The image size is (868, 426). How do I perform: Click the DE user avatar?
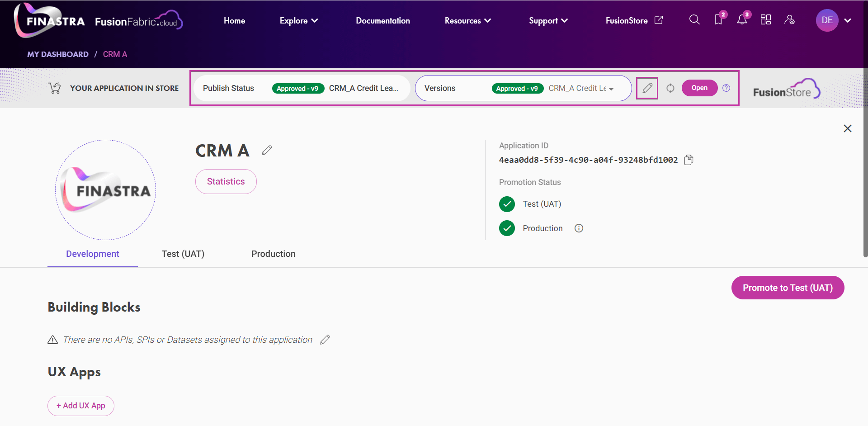827,20
